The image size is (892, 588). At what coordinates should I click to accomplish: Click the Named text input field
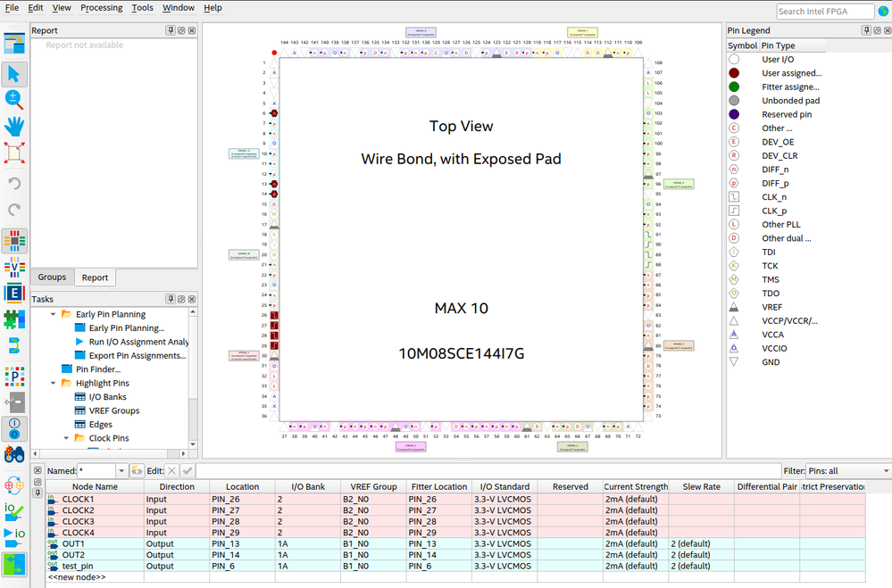97,471
